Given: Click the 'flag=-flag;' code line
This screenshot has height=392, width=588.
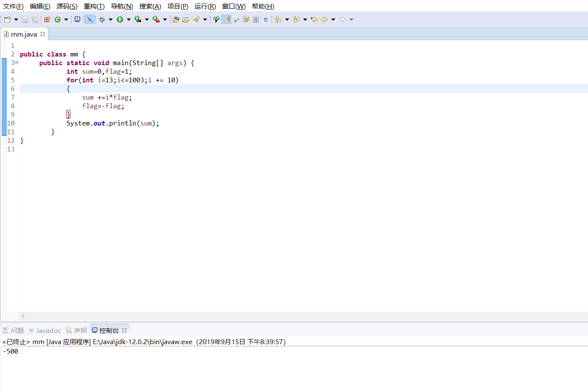Looking at the screenshot, I should coord(103,106).
